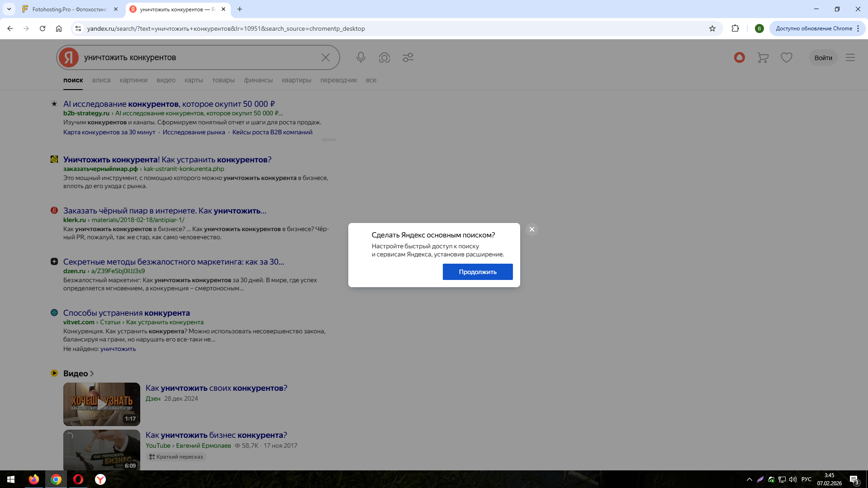Open the taskbar clock and date
868x488 pixels.
click(829, 479)
